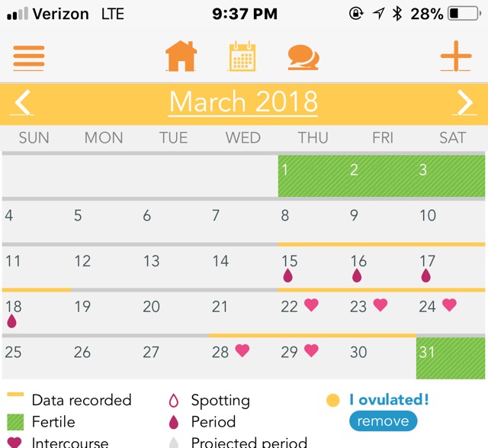Tap the heart icon on March 22
The width and height of the screenshot is (488, 448).
311,305
